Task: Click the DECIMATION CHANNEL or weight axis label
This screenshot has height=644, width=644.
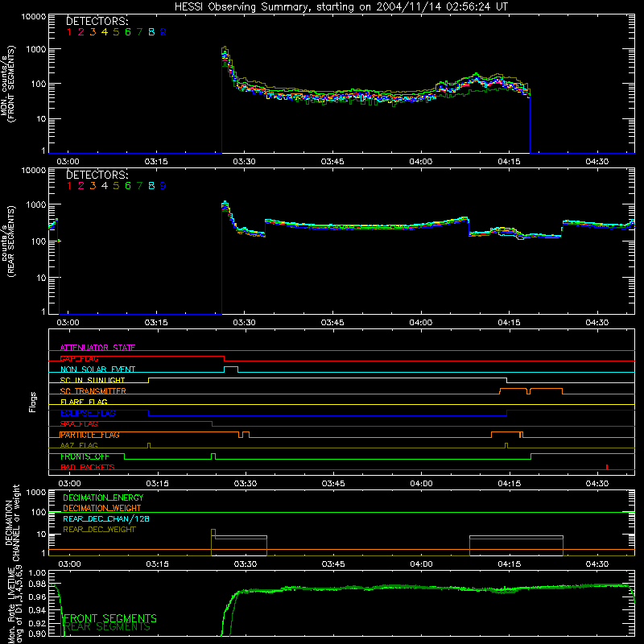Action: [x=12, y=522]
